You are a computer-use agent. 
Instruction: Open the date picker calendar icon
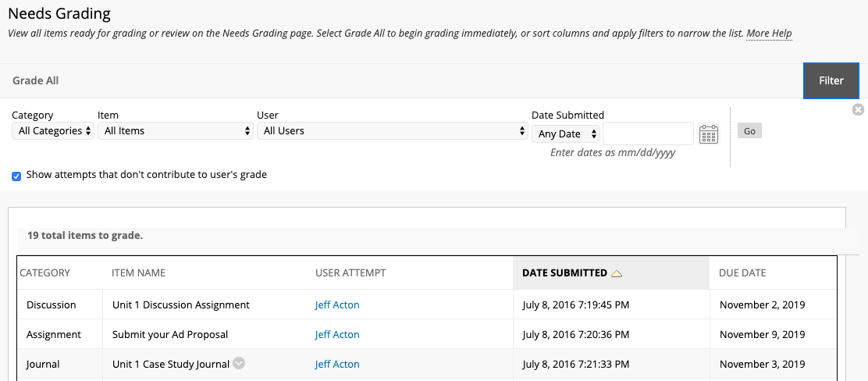[x=709, y=134]
